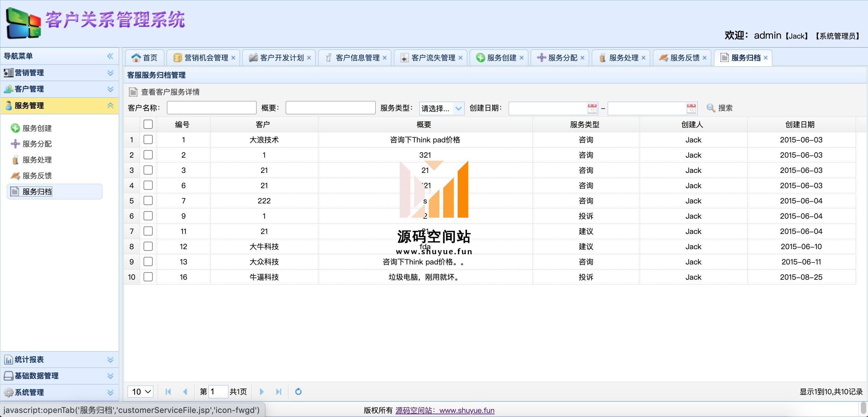Check the row for 大浪技术
868x417 pixels.
tap(148, 139)
